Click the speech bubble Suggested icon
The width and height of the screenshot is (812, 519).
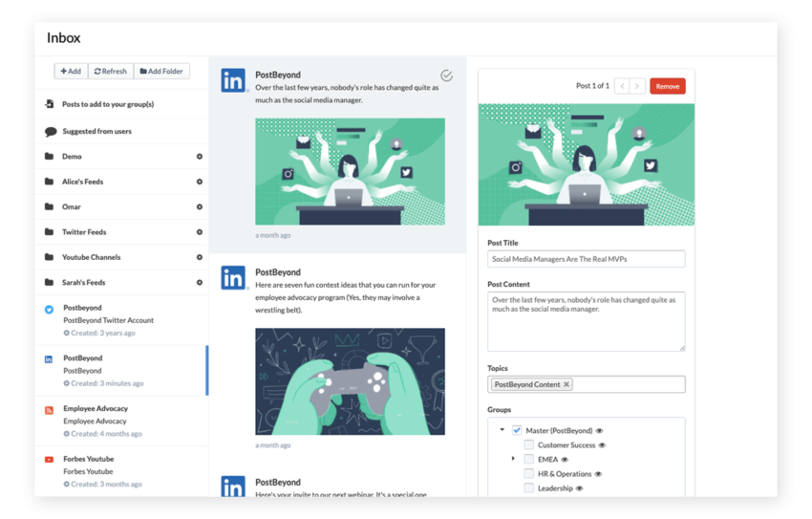tap(51, 132)
